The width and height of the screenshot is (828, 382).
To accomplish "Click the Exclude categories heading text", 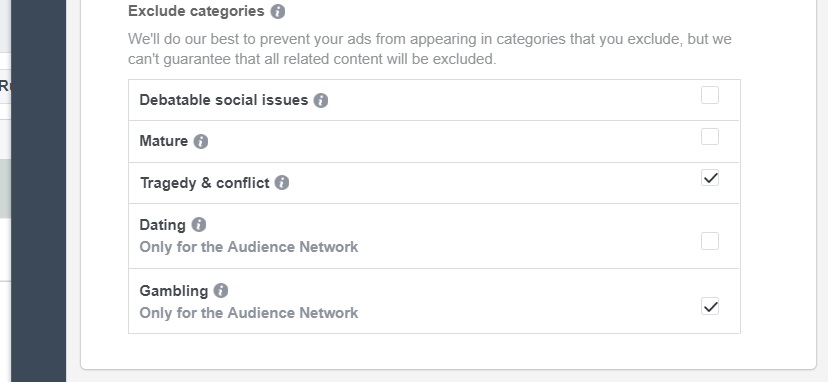I will pyautogui.click(x=196, y=11).
